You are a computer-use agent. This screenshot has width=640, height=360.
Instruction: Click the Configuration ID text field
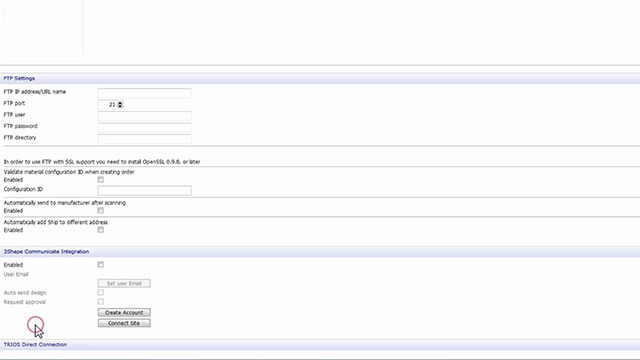[x=144, y=190]
